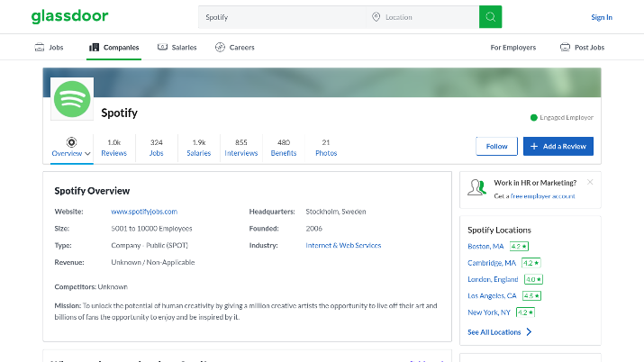Image resolution: width=644 pixels, height=362 pixels.
Task: Open the New York, NY location link
Action: coord(489,312)
